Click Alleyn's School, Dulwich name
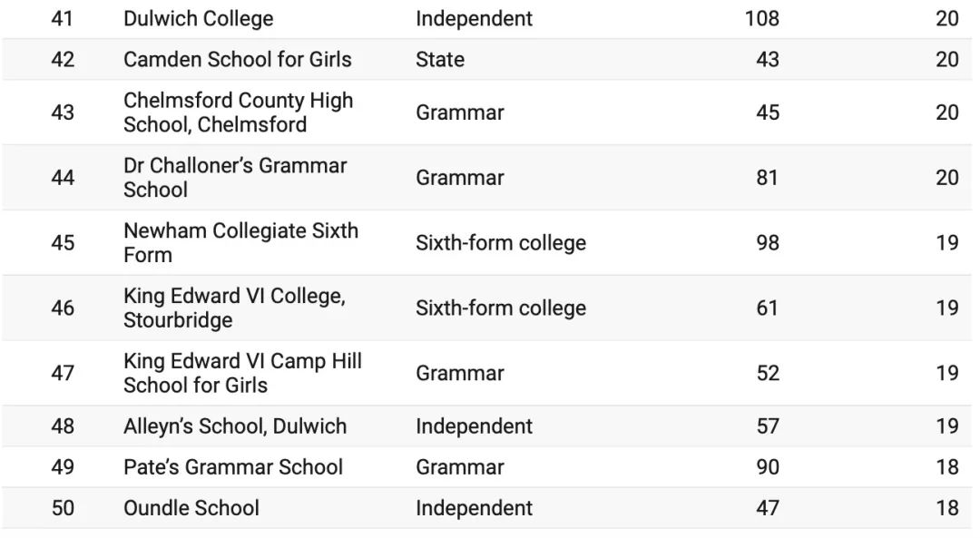980x538 pixels. click(x=235, y=426)
